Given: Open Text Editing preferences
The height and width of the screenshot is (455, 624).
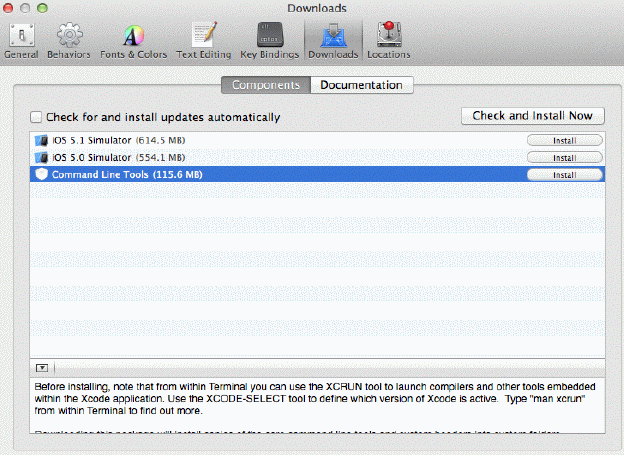Looking at the screenshot, I should pyautogui.click(x=204, y=39).
